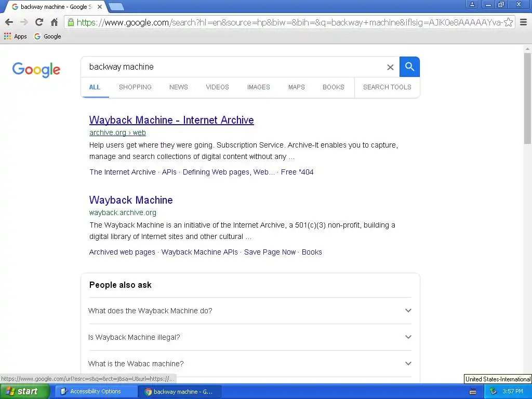Click chevron beside Is Wayback Machine illegal

(408, 337)
